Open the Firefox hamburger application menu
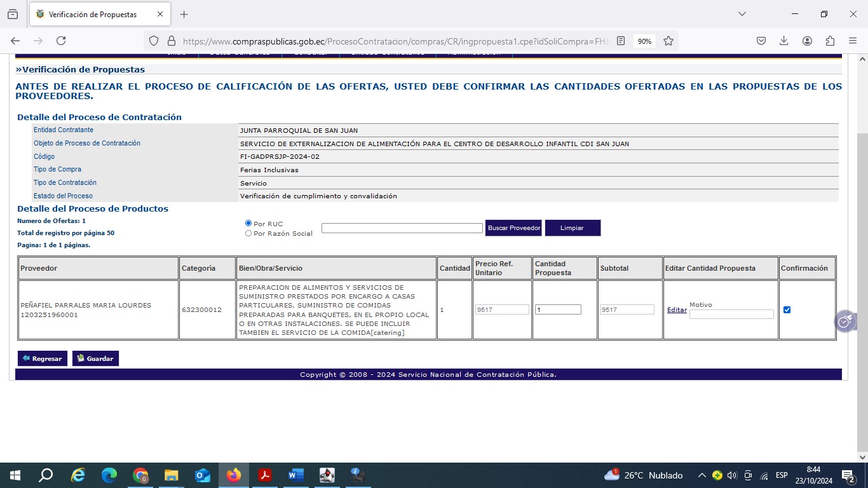The width and height of the screenshot is (868, 488). click(x=853, y=41)
